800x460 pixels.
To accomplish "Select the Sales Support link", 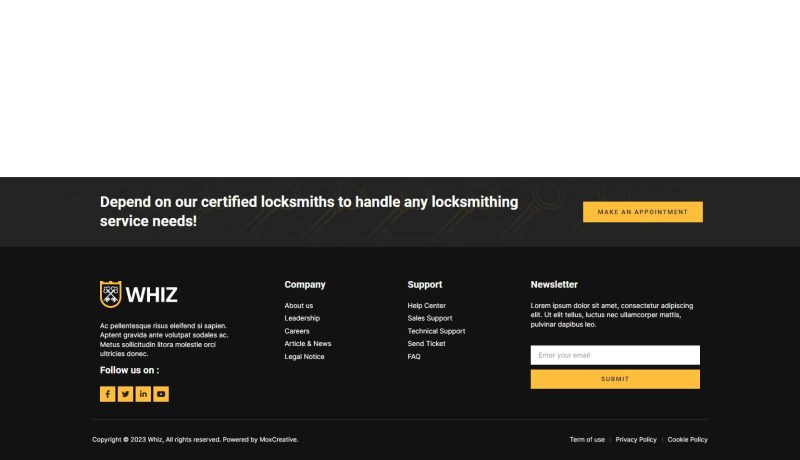I will coord(429,318).
